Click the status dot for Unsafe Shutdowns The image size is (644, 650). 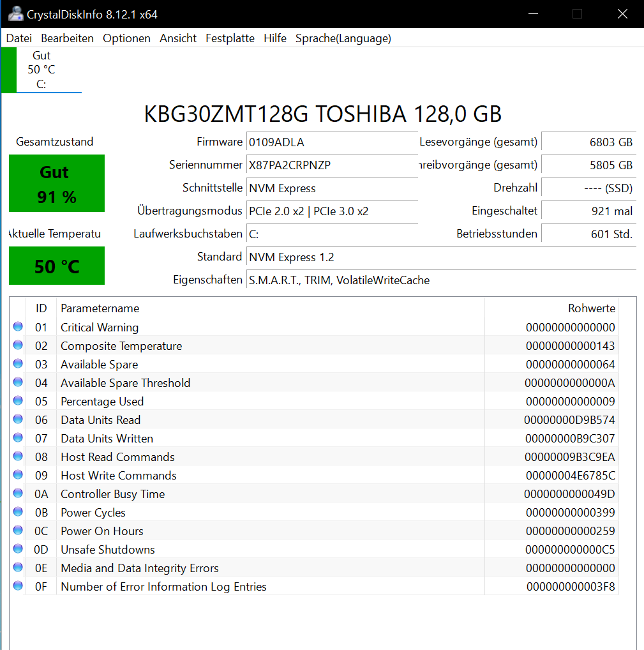18,549
